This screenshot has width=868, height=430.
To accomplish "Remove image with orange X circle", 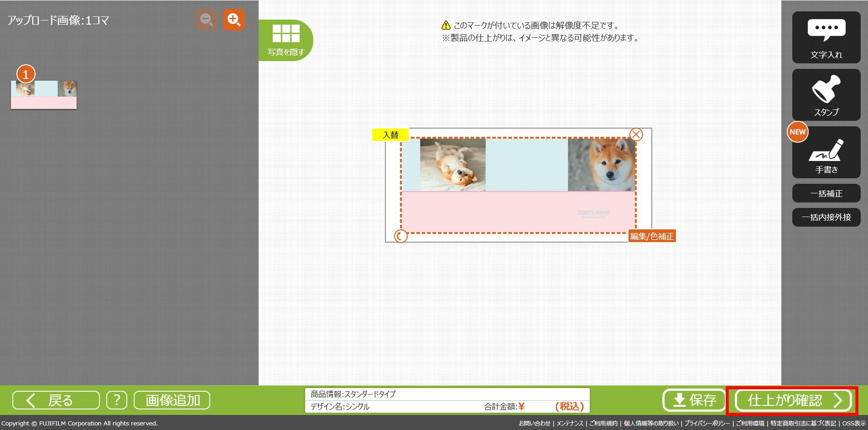I will coord(636,135).
